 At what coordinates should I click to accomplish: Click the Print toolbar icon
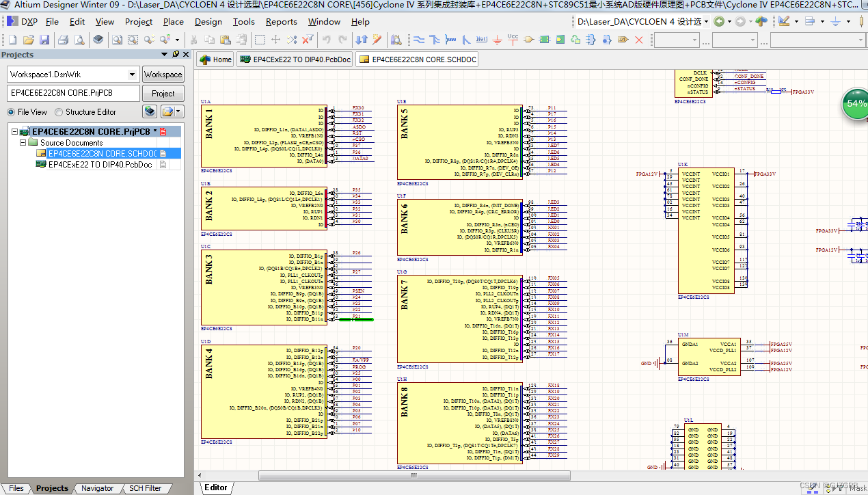[x=63, y=40]
